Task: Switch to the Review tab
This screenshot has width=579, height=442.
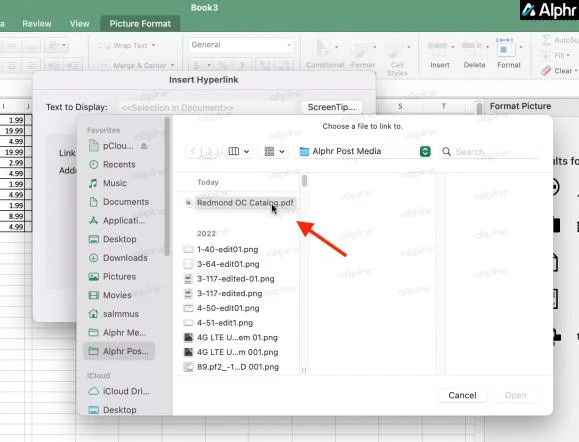Action: [x=37, y=24]
